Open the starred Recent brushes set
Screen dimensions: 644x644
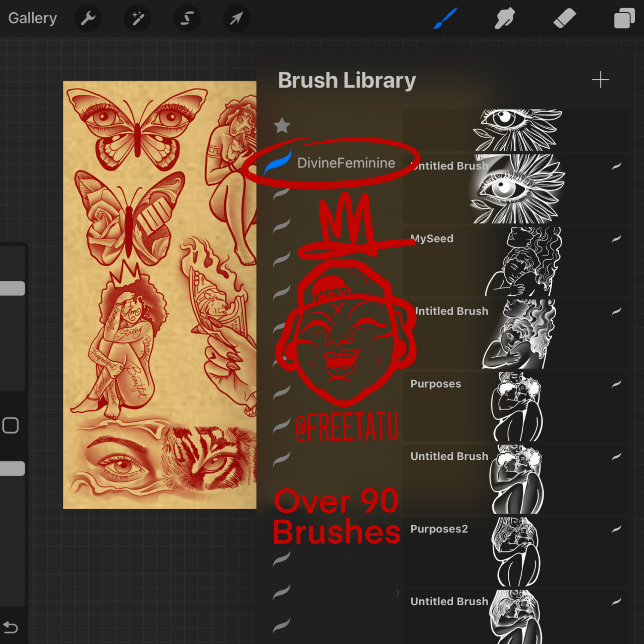click(x=282, y=126)
